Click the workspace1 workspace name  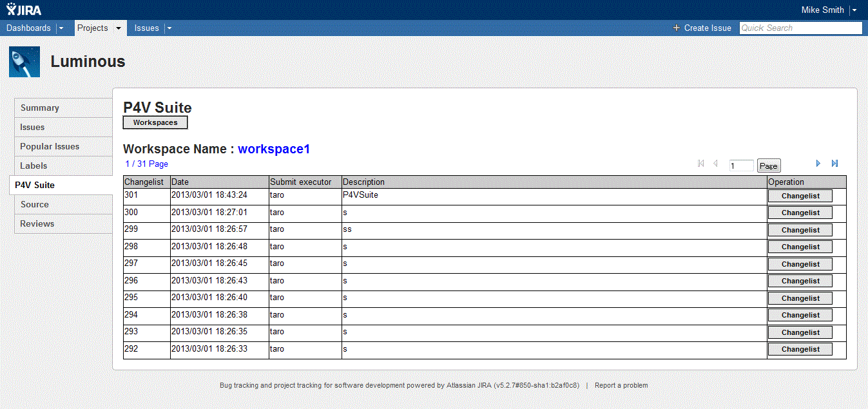[x=274, y=149]
